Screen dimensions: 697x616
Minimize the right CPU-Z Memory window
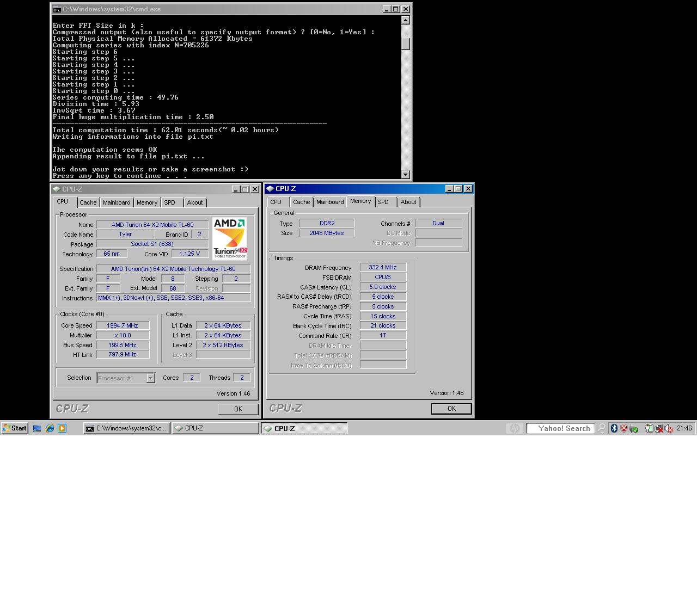tap(449, 189)
